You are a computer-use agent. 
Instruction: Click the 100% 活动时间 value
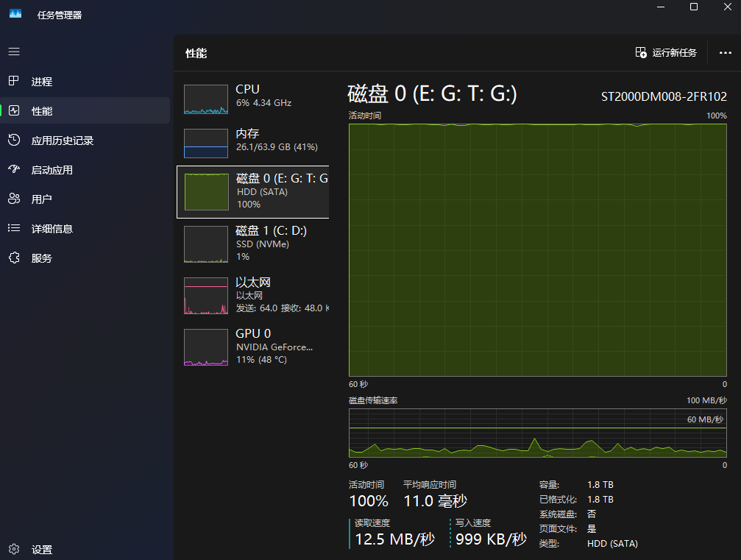click(369, 500)
